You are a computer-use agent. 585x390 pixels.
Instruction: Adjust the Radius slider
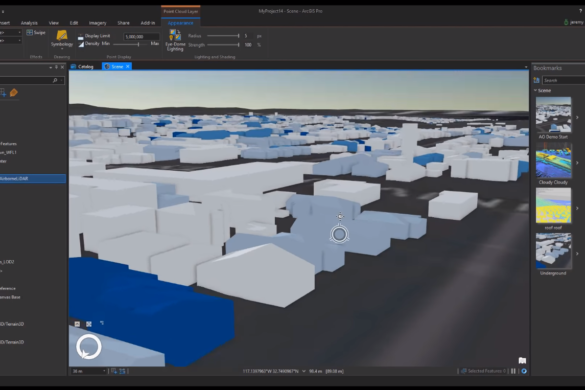223,36
